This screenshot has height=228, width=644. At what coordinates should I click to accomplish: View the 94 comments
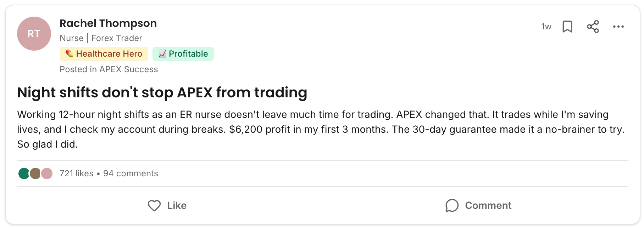pyautogui.click(x=131, y=173)
